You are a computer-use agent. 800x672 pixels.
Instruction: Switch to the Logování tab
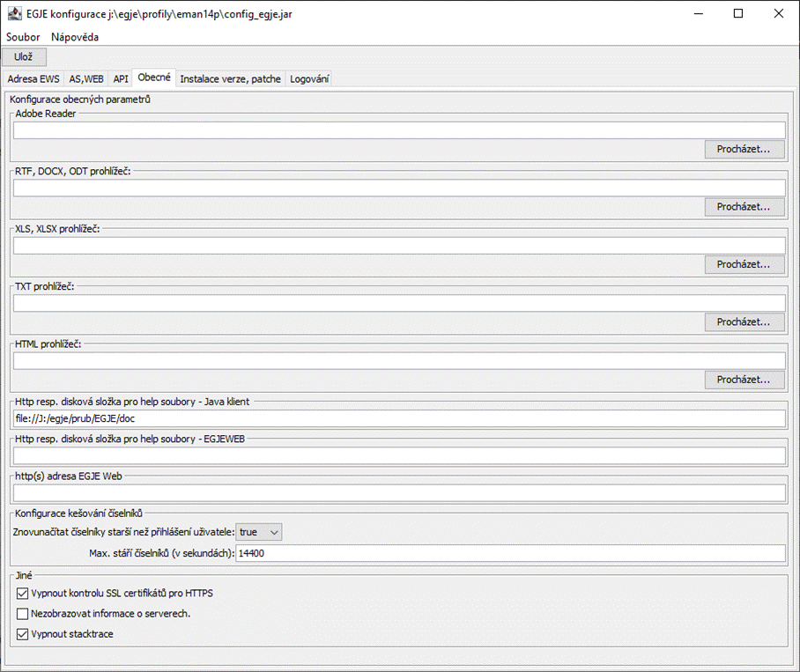309,78
